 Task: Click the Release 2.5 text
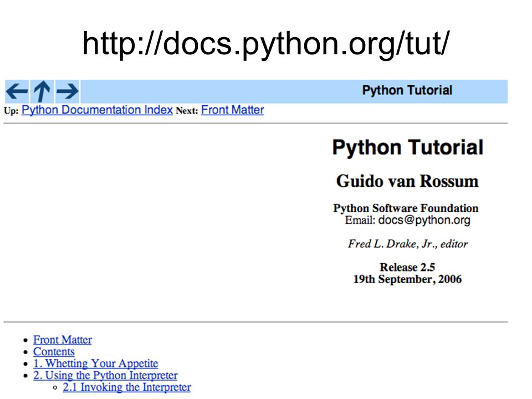tap(407, 267)
